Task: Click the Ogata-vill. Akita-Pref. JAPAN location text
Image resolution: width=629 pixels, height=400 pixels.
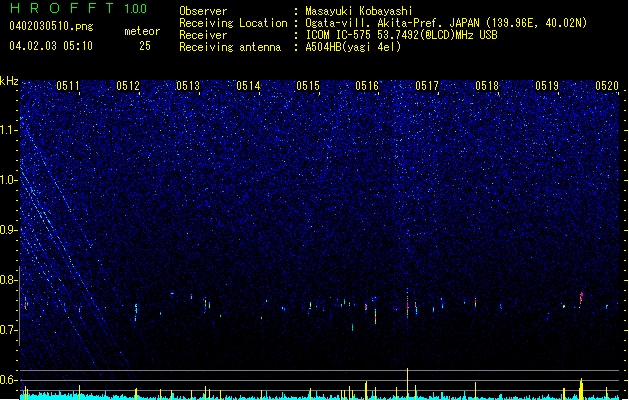Action: [x=446, y=23]
